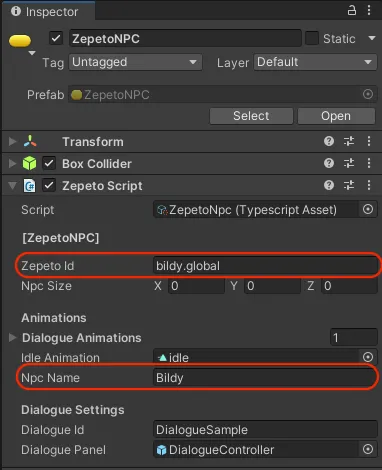Viewport: 382px width, 470px height.
Task: Open the Zepeto Script three-dot menu
Action: click(369, 185)
